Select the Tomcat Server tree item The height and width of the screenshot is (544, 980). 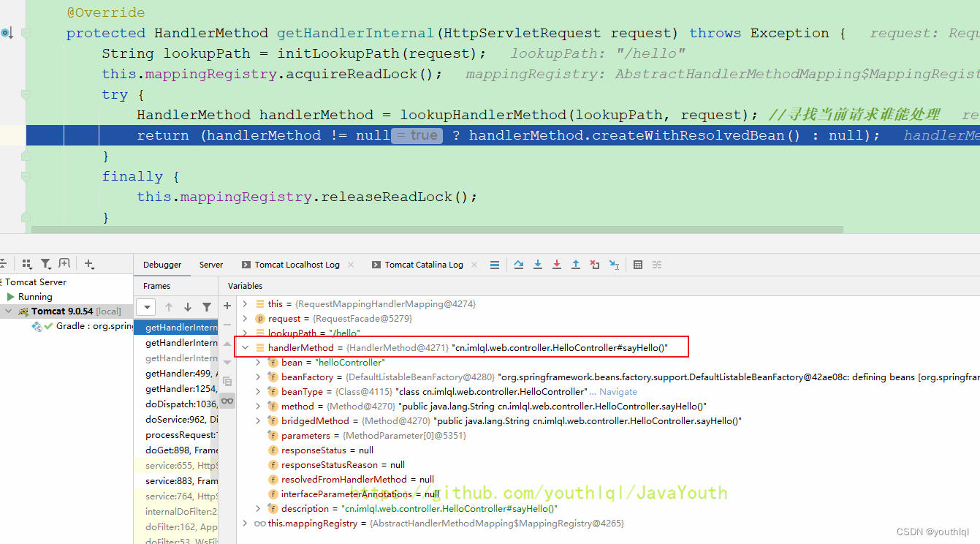(36, 282)
